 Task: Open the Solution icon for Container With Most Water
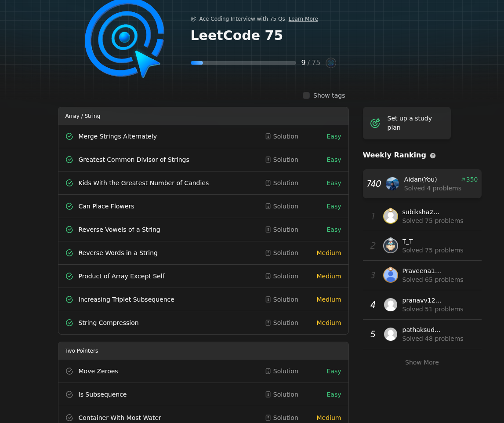[268, 418]
